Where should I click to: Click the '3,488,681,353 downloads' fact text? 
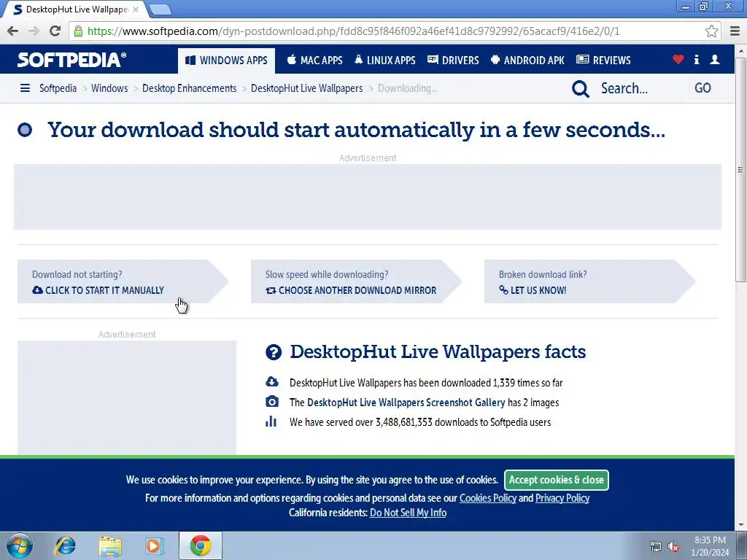[x=419, y=422]
